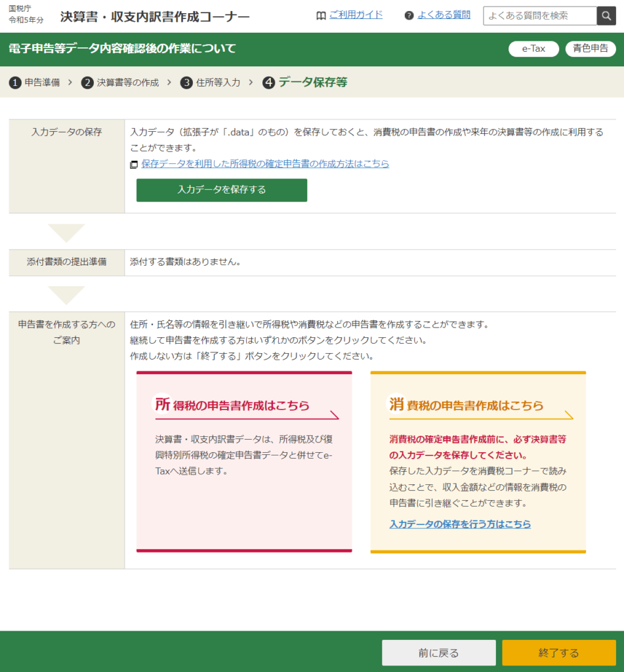Click the 終了する button
Image resolution: width=624 pixels, height=672 pixels.
(x=558, y=653)
